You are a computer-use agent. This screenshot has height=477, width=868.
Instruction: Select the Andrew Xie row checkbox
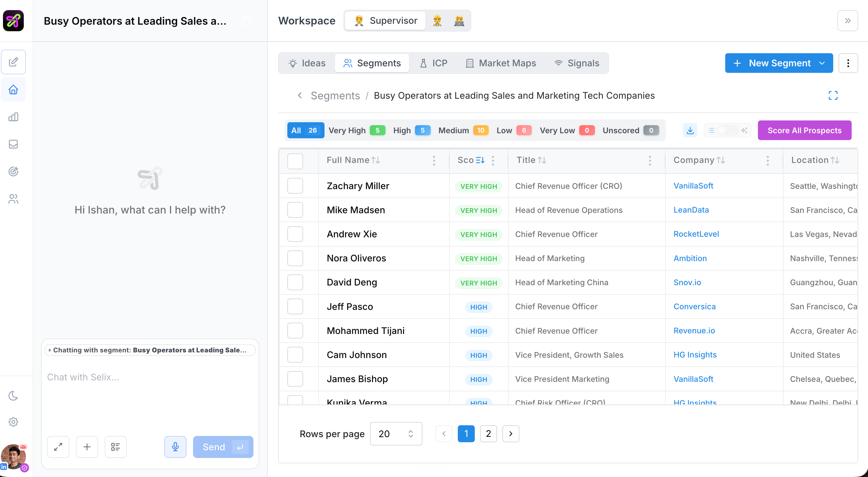point(295,234)
